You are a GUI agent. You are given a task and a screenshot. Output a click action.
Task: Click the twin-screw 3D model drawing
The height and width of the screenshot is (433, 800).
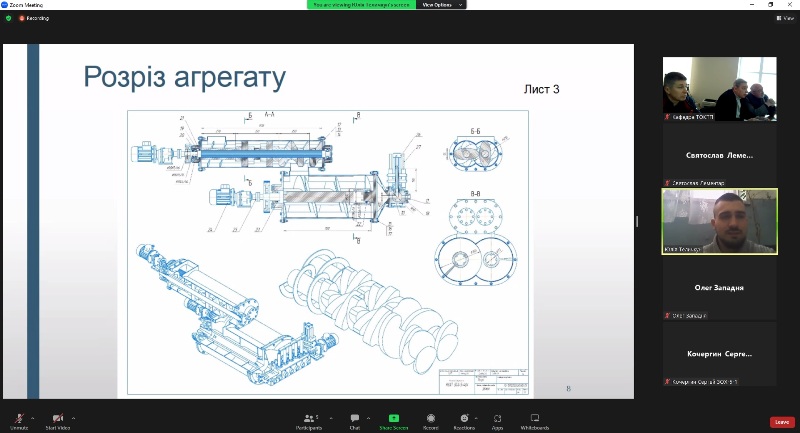[370, 311]
